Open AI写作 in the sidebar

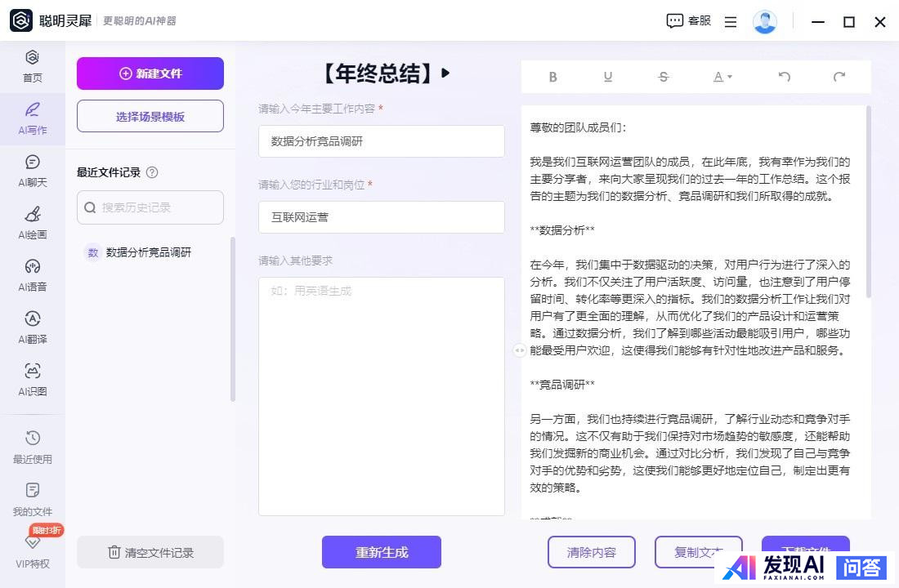[33, 118]
